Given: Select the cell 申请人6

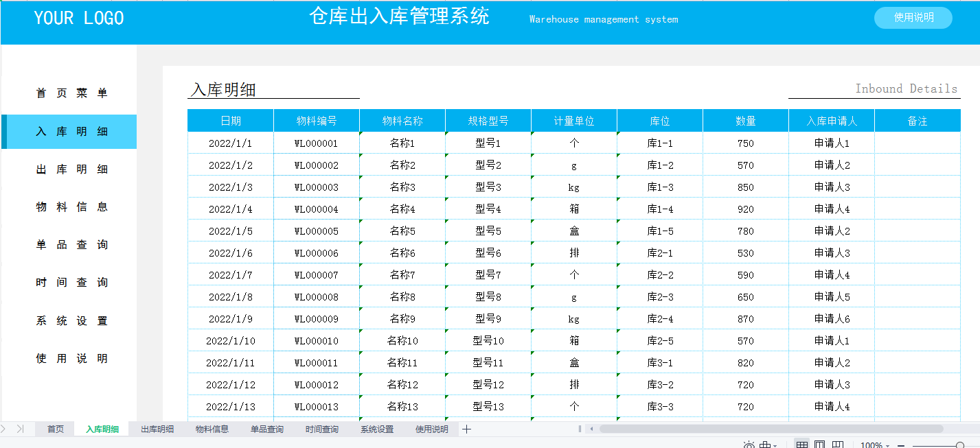Looking at the screenshot, I should [832, 319].
